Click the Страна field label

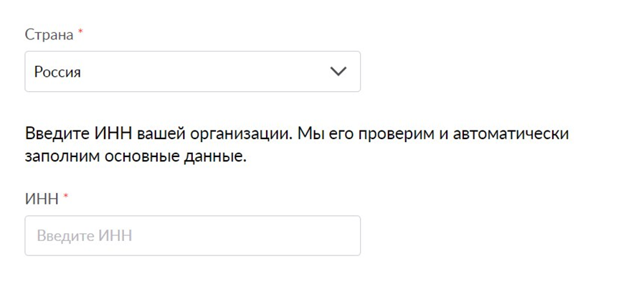(x=49, y=35)
